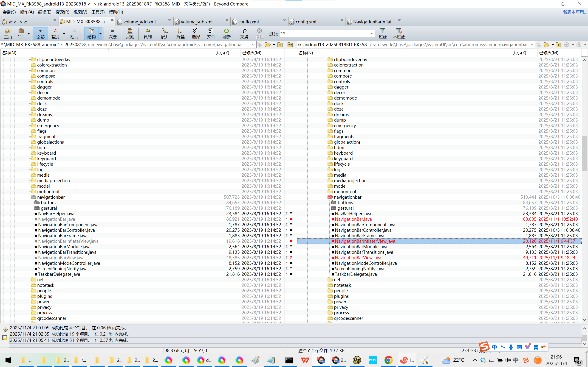Open the filter pattern dropdown
Screen dimensions: 588x367
coord(372,33)
